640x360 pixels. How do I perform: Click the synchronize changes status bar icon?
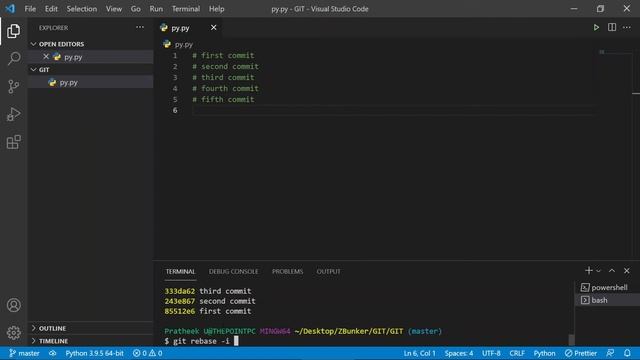coord(53,353)
